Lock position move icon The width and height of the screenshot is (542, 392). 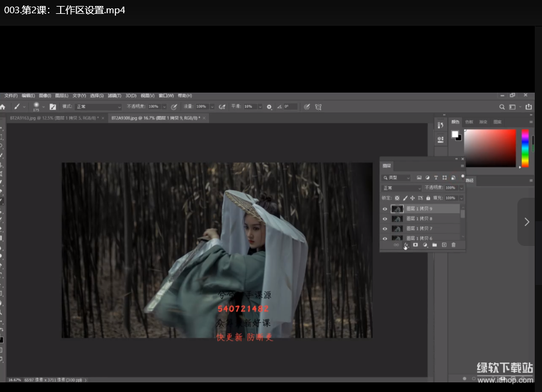coord(412,198)
